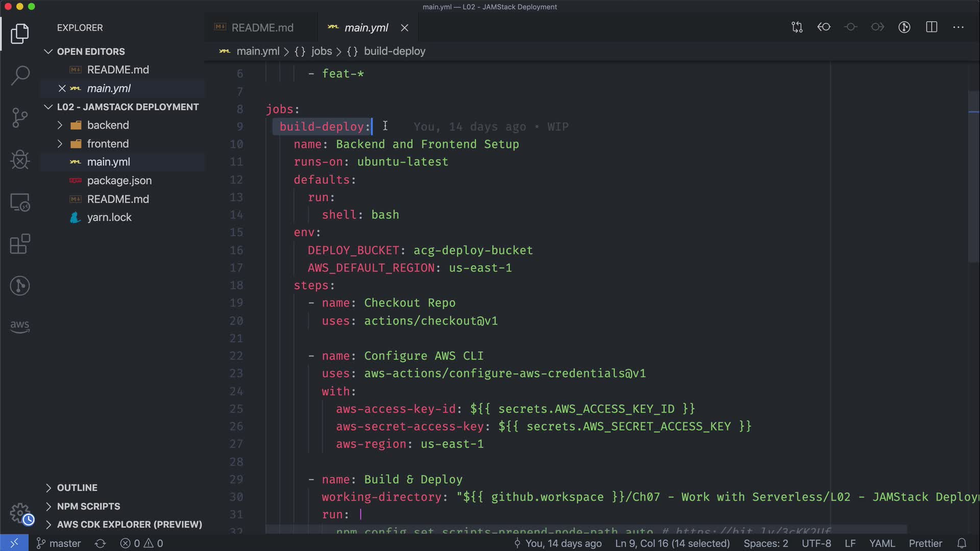This screenshot has width=980, height=551.
Task: Click the Prettier status bar item
Action: coord(925,543)
